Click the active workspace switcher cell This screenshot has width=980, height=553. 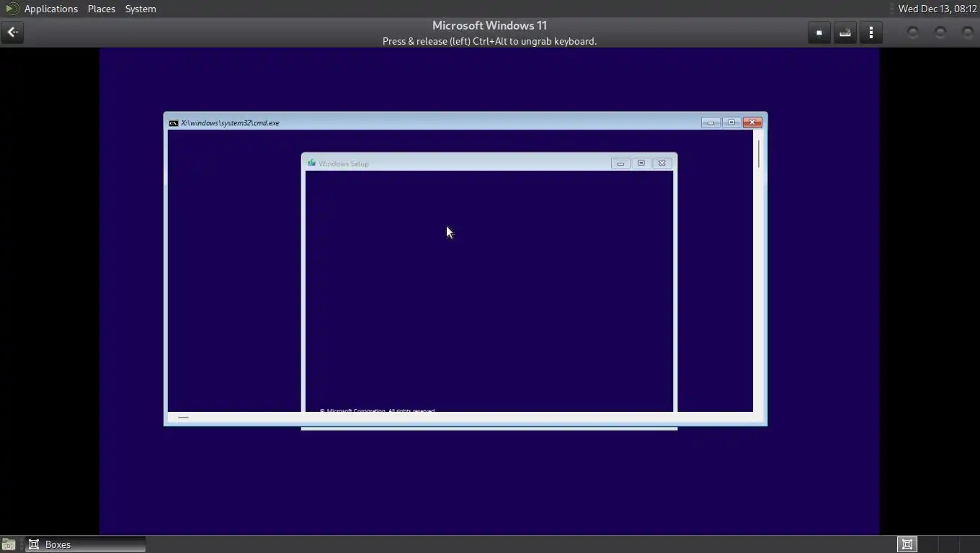pos(907,544)
